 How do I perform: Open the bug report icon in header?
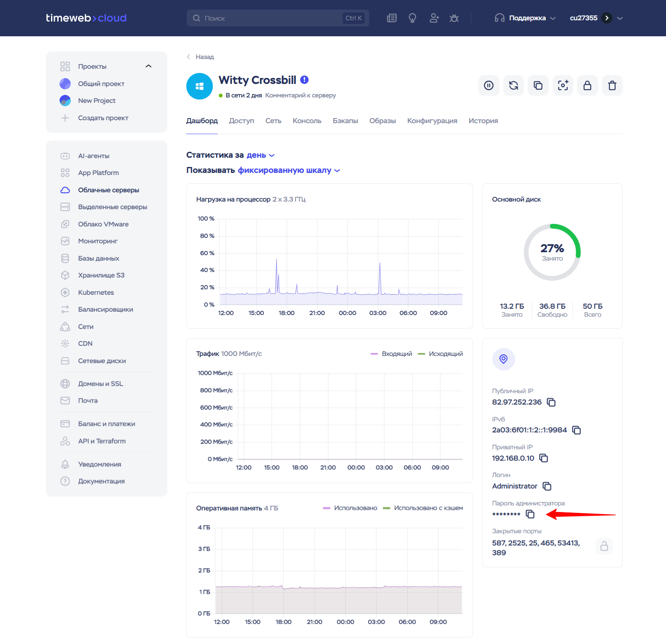pos(454,18)
